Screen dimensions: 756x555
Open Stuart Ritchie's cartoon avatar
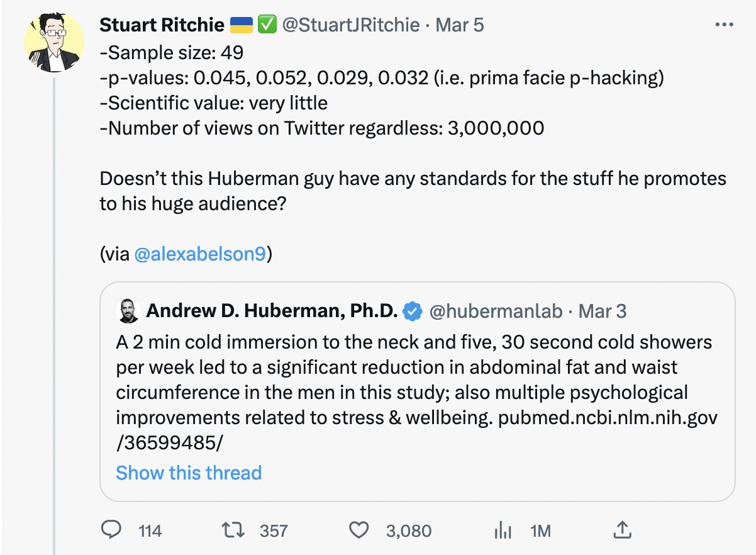pyautogui.click(x=54, y=42)
